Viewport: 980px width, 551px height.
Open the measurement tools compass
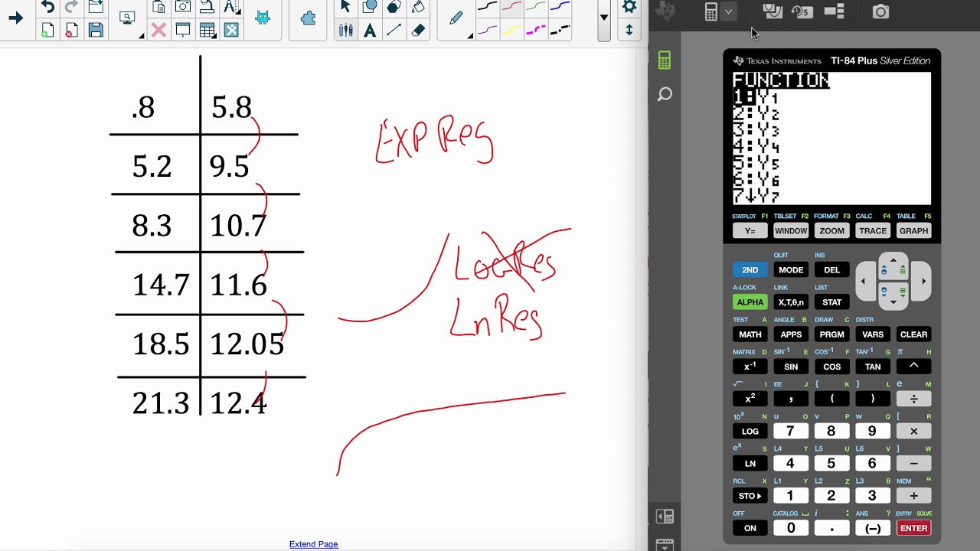point(230,8)
